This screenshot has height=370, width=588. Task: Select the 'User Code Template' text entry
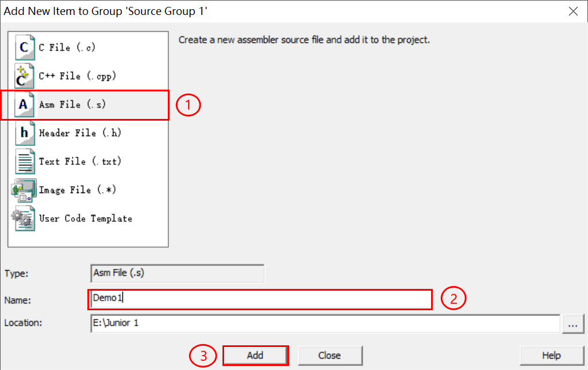tap(86, 218)
